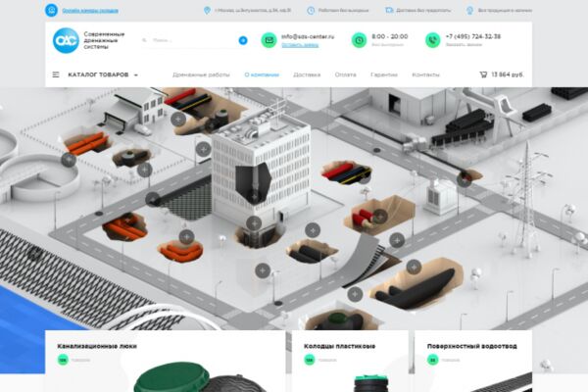Open the Колодцы пластиковые category card
Image resolution: width=588 pixels, height=392 pixels.
350,361
